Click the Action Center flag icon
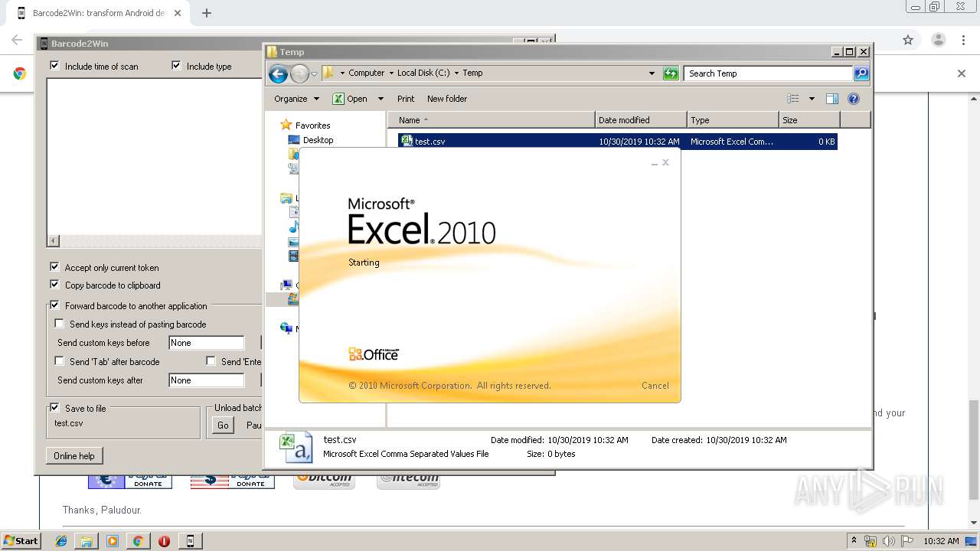The width and height of the screenshot is (980, 551). pos(907,541)
